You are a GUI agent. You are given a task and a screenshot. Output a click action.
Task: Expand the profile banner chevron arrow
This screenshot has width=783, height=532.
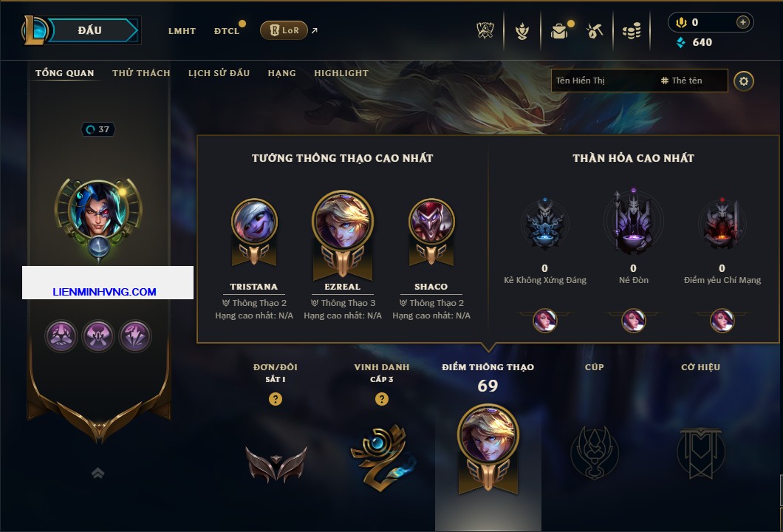tap(98, 473)
